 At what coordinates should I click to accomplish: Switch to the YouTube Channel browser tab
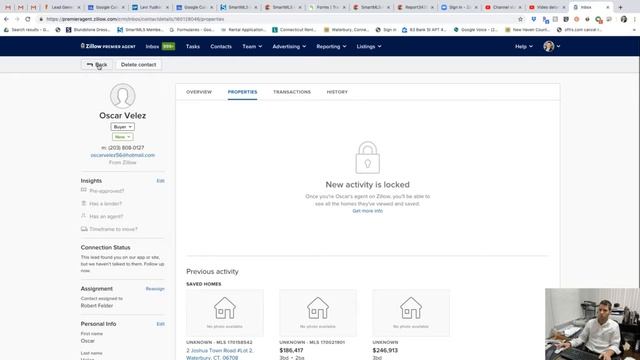502,7
